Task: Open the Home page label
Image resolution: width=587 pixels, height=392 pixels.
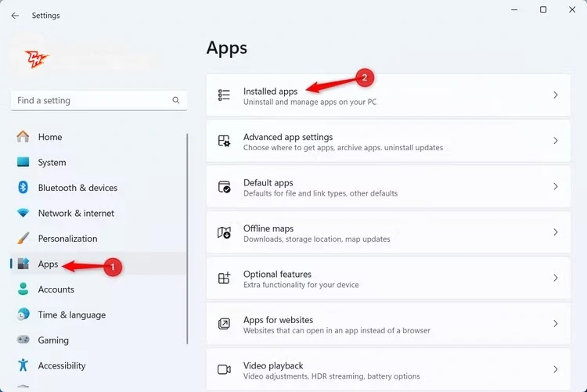Action: click(50, 137)
